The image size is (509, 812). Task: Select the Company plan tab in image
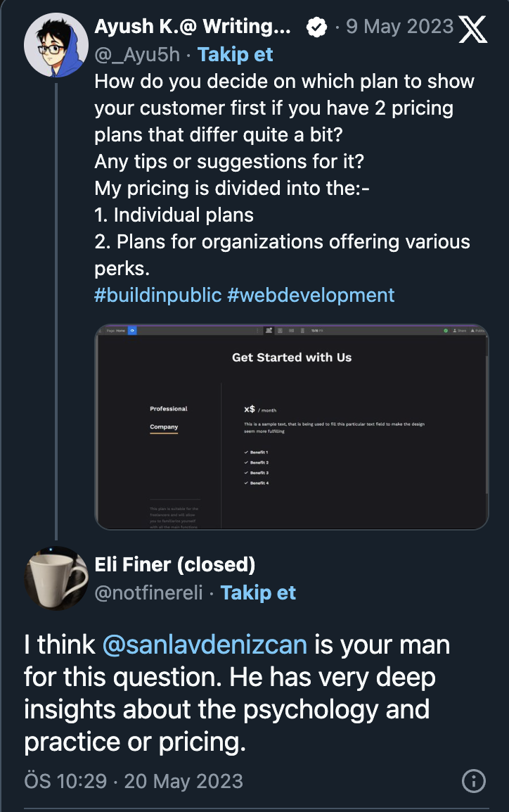[164, 427]
